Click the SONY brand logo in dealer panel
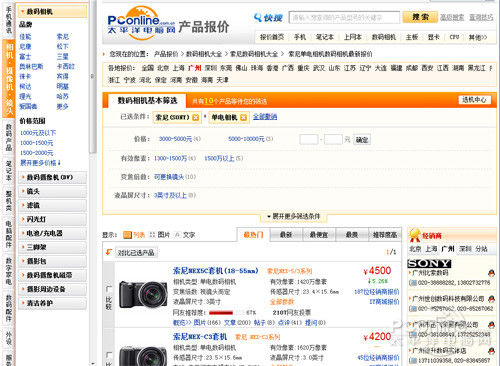 pyautogui.click(x=429, y=264)
